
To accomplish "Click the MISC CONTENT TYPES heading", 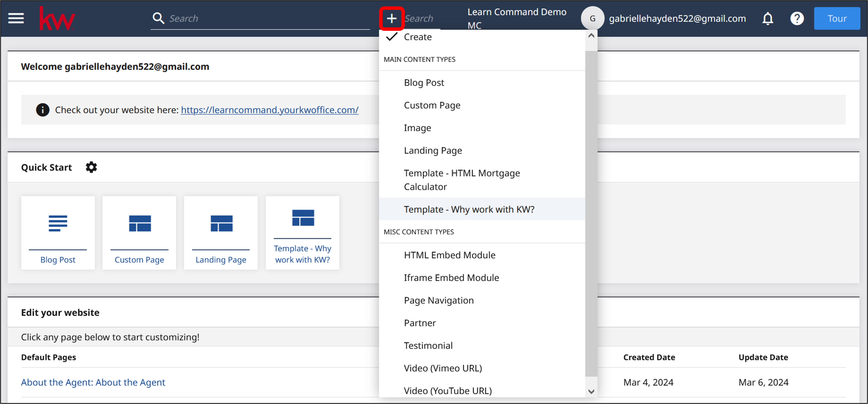I will pyautogui.click(x=419, y=232).
